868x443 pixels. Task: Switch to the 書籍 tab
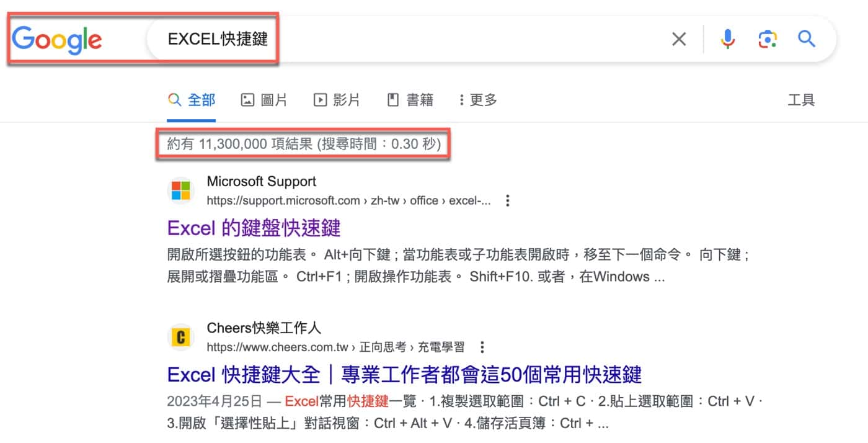click(x=410, y=100)
